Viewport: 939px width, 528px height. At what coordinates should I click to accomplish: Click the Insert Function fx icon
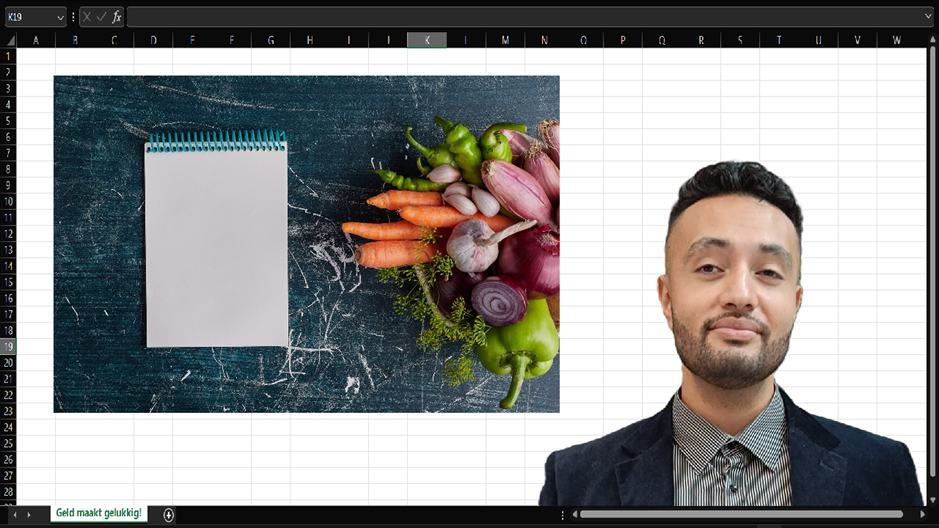116,17
